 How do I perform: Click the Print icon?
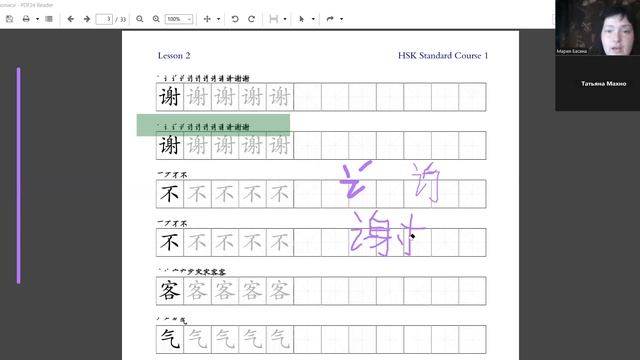26,19
